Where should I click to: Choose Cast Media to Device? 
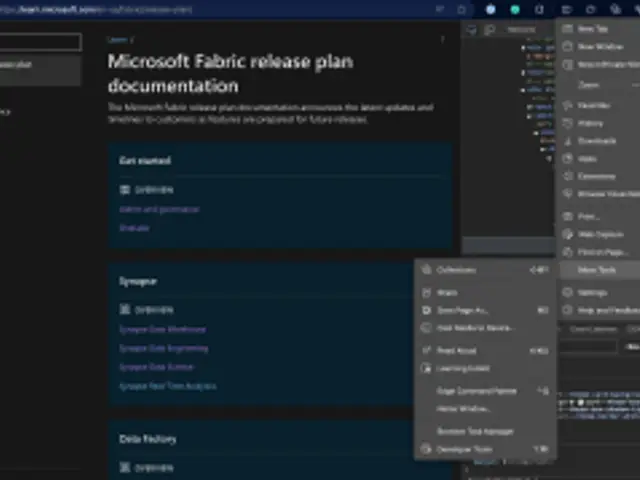485,328
